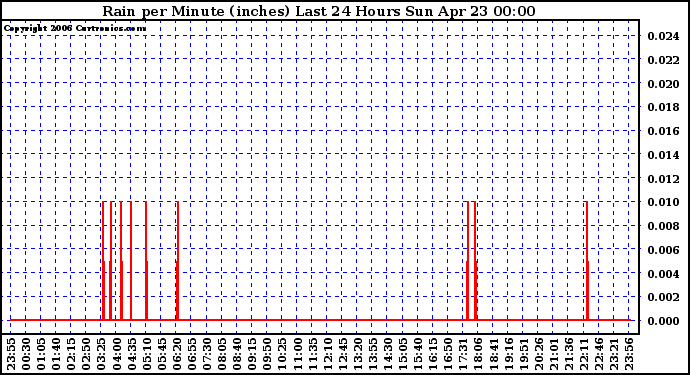Screen dimensions: 690x375
Task: Click the 19:51 time label
Action: 523,354
